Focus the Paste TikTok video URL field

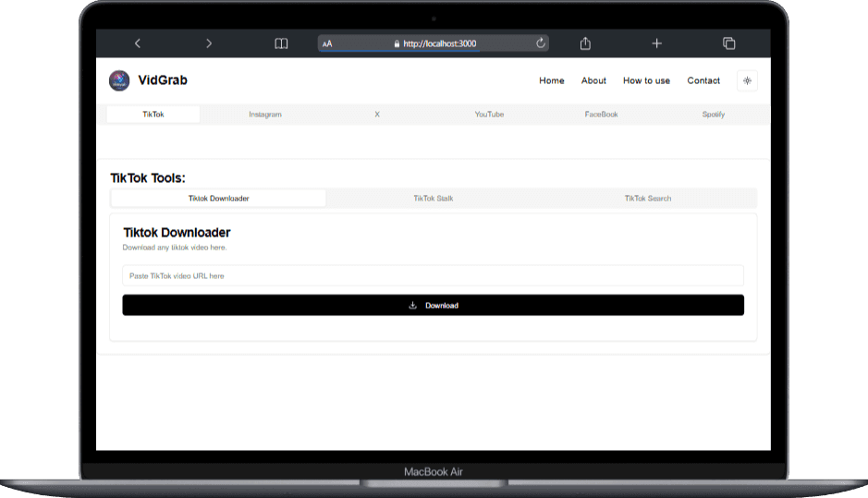[433, 275]
